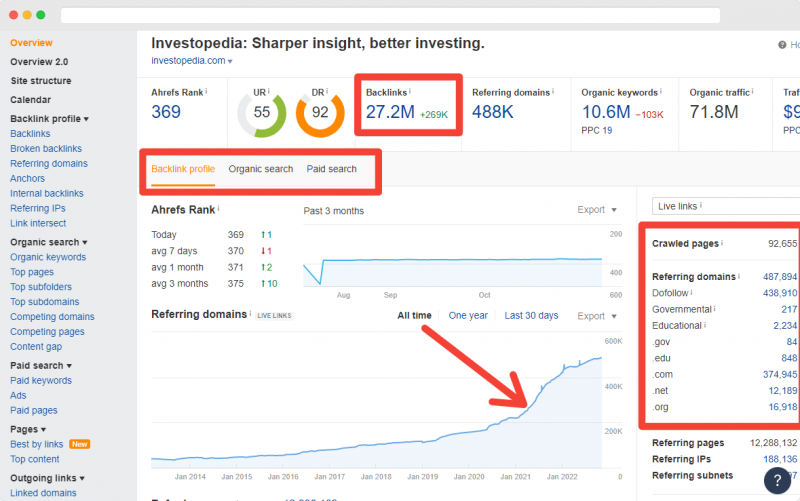Select the Last 30 days range
Viewport: 800px width, 501px height.
tap(531, 315)
